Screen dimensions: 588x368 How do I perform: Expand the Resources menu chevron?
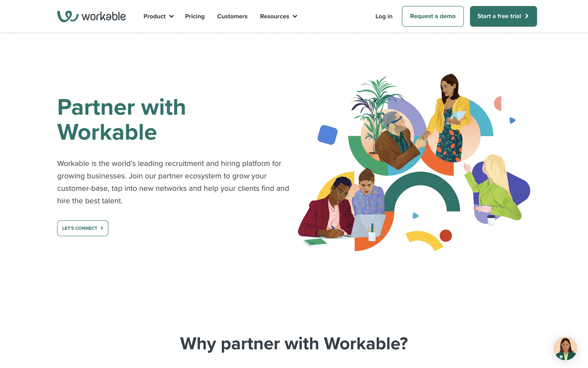[x=295, y=17]
